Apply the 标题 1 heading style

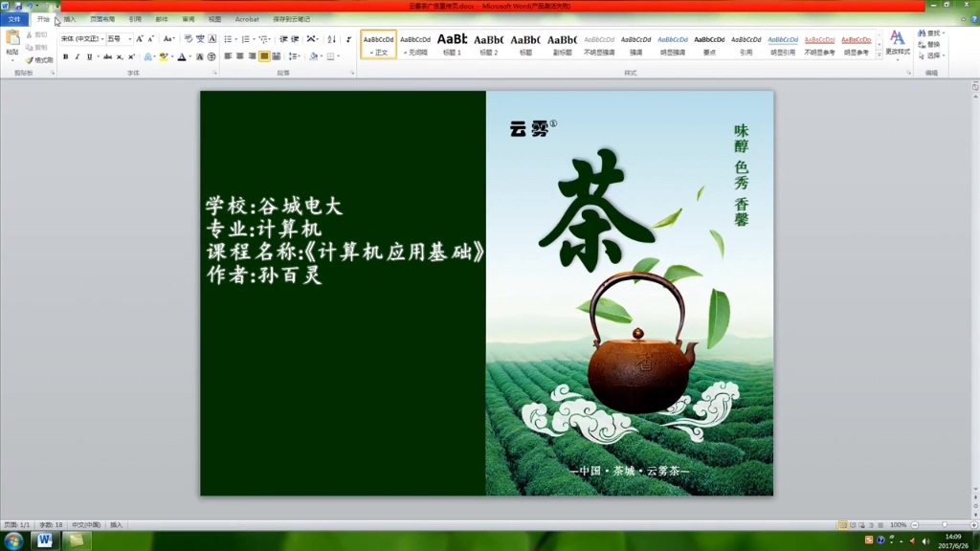452,44
